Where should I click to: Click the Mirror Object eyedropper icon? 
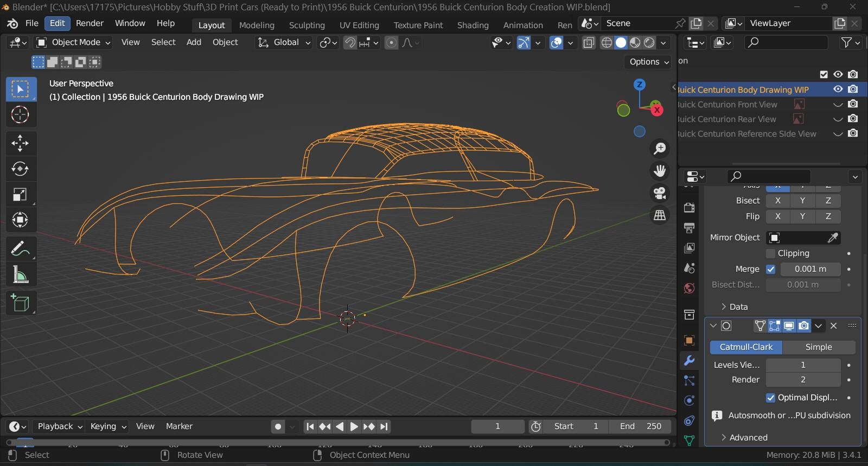point(833,238)
